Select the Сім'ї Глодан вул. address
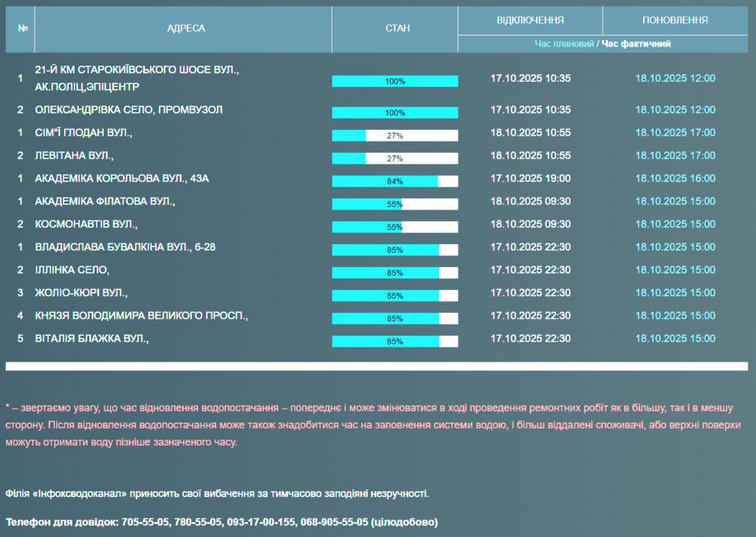 (83, 133)
